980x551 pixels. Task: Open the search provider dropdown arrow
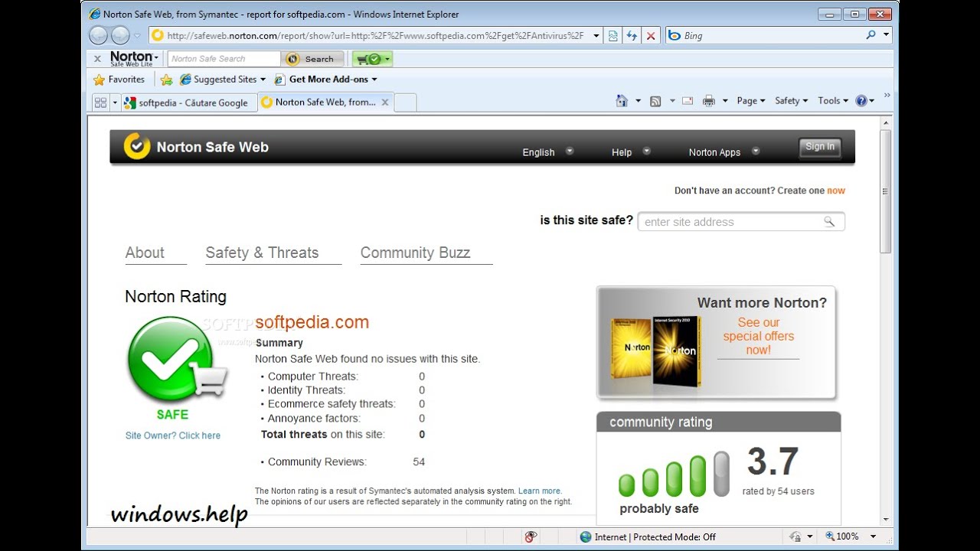(x=887, y=35)
